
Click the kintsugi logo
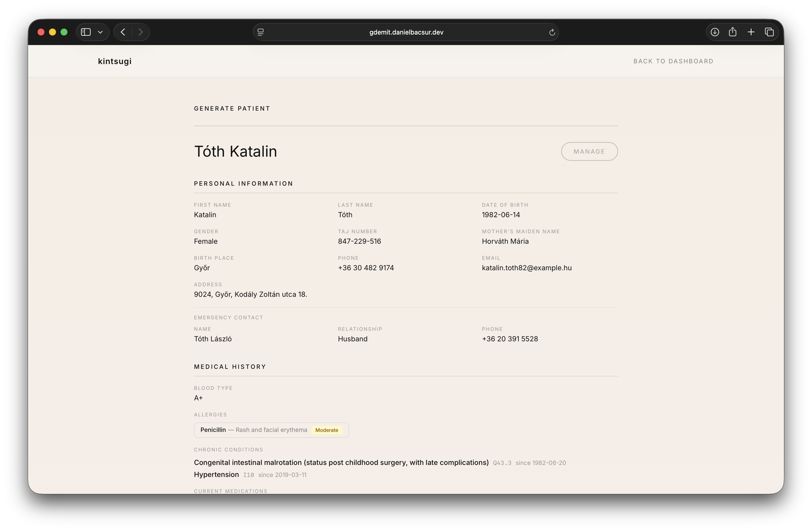pyautogui.click(x=115, y=61)
